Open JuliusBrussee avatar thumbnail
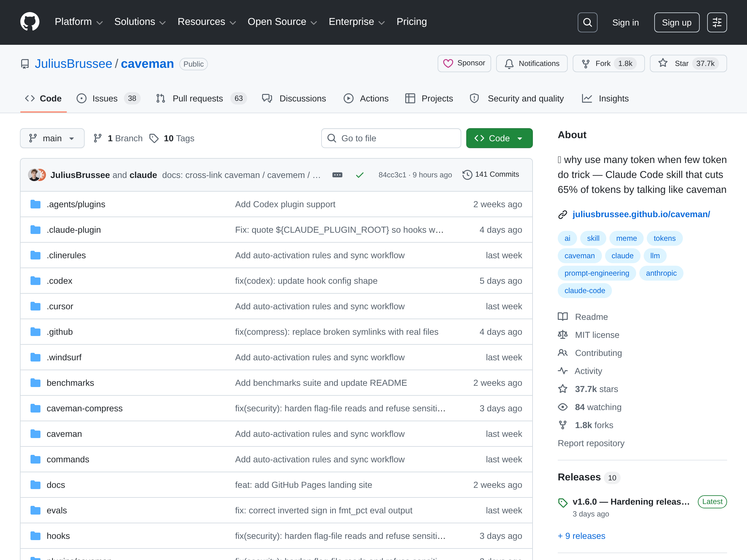 click(34, 175)
